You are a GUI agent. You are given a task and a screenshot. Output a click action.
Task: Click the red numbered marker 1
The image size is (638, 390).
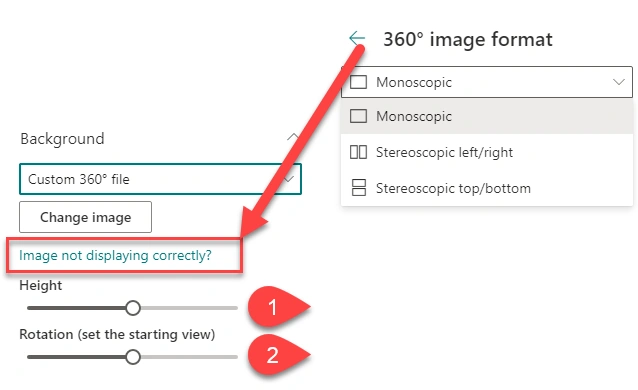[x=278, y=307]
